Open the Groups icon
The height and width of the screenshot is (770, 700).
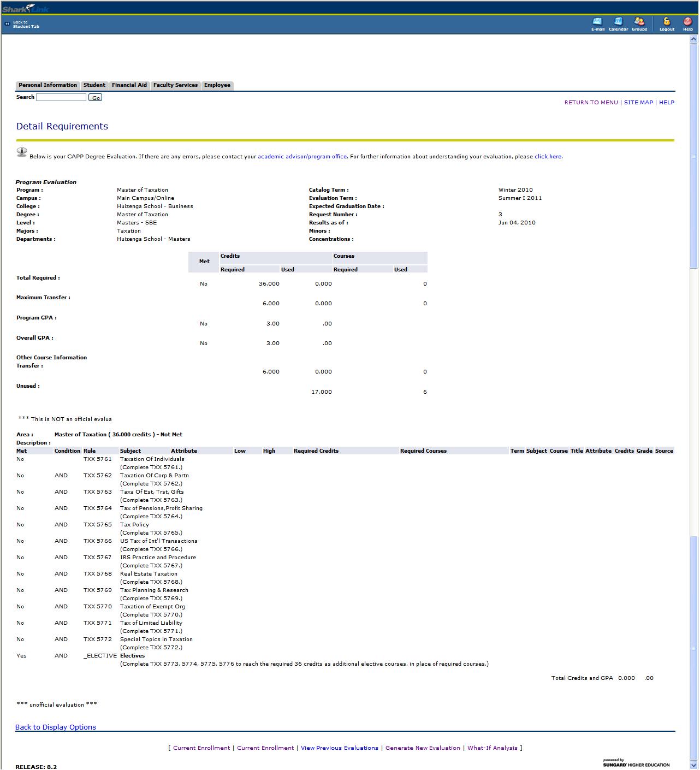pos(639,23)
